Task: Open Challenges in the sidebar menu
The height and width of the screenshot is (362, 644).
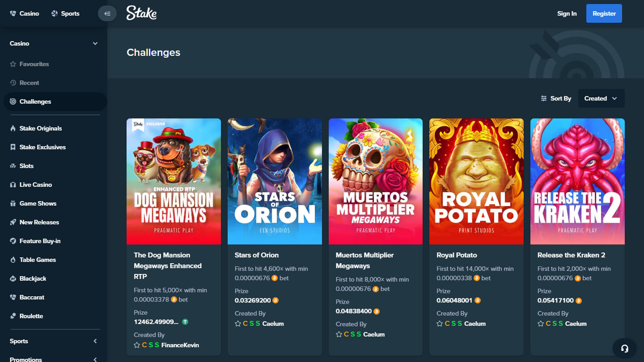Action: 35,101
